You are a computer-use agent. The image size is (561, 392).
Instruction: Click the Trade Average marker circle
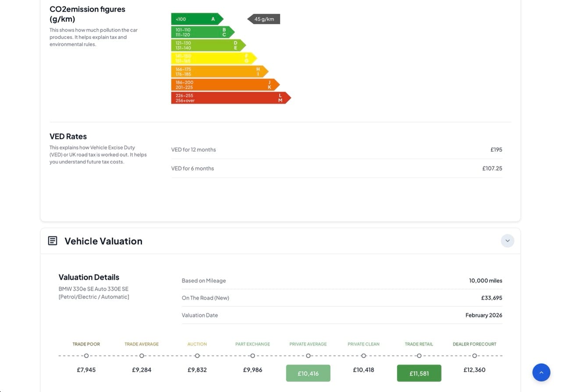point(142,356)
